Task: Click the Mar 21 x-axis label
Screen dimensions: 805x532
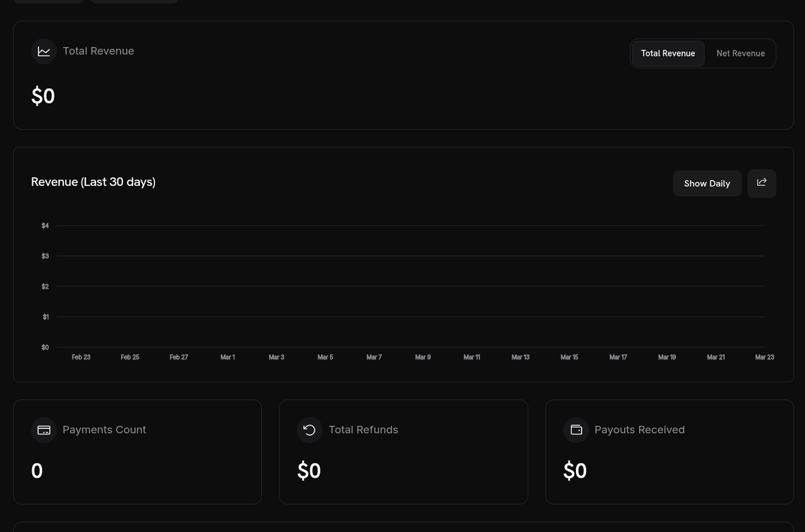Action: pyautogui.click(x=716, y=357)
